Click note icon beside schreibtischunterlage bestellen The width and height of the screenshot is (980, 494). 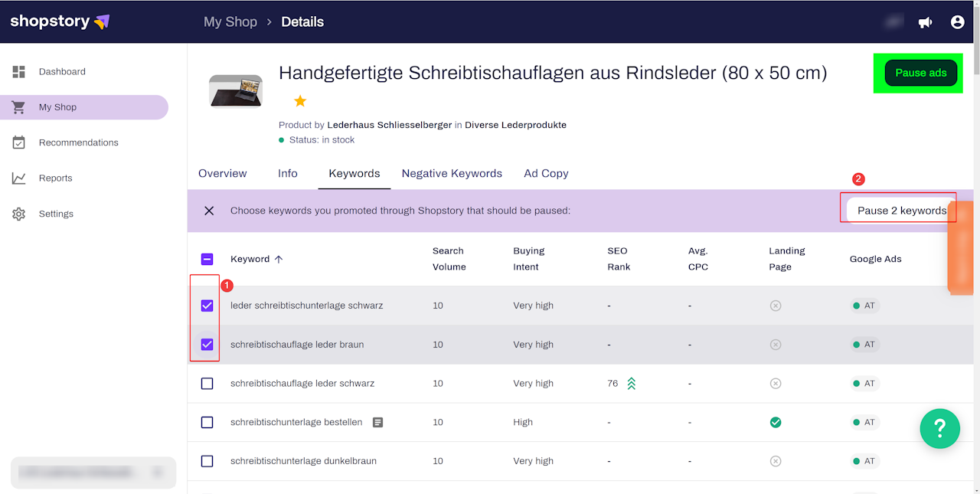377,422
